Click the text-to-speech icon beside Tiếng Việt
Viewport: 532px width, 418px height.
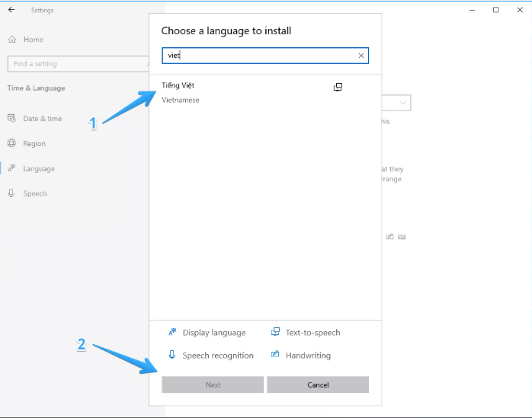338,87
